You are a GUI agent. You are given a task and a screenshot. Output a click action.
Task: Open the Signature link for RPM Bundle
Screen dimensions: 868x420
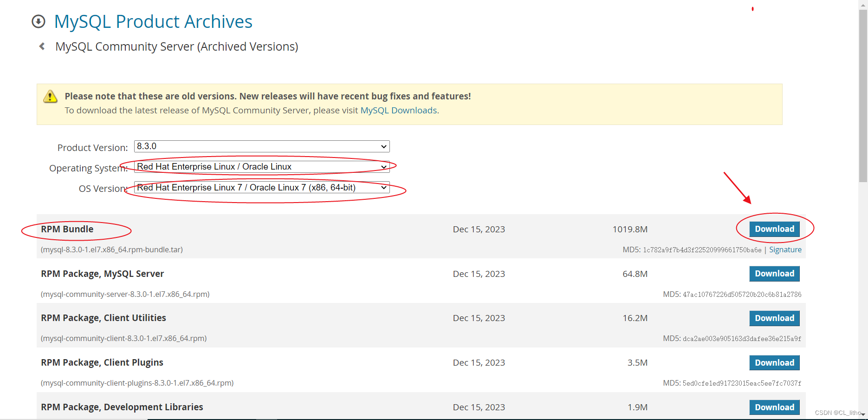coord(785,249)
